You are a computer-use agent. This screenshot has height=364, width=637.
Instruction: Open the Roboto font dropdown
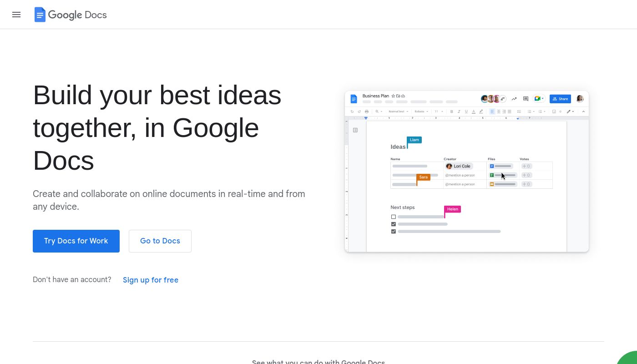tap(421, 111)
